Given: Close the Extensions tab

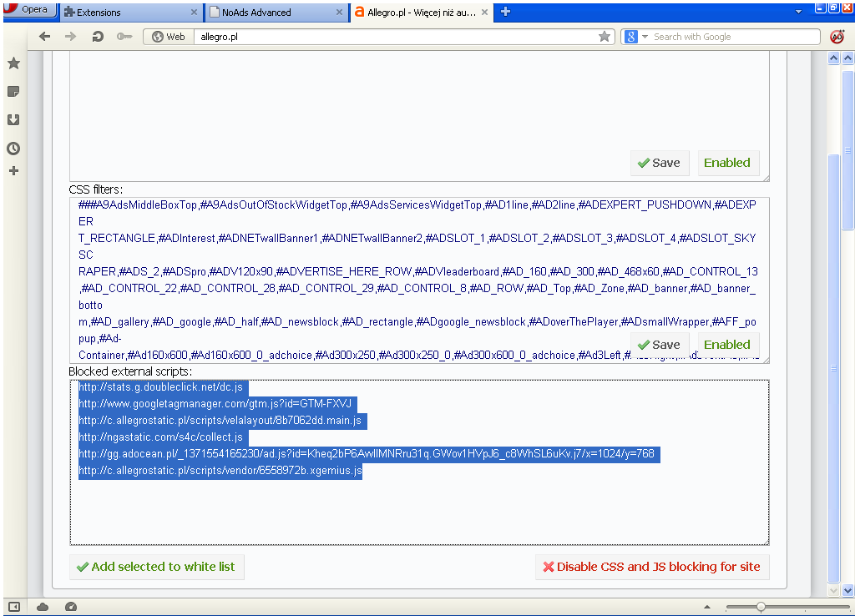Looking at the screenshot, I should pyautogui.click(x=194, y=12).
